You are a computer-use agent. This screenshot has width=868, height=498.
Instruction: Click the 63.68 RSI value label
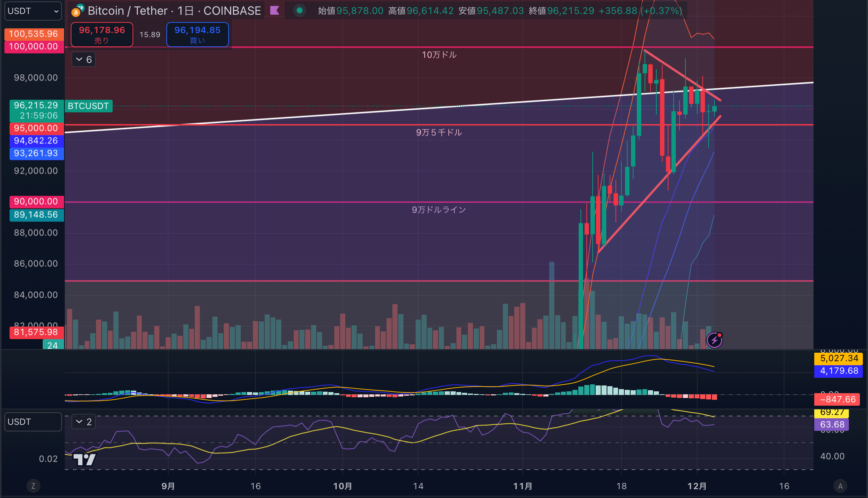832,425
